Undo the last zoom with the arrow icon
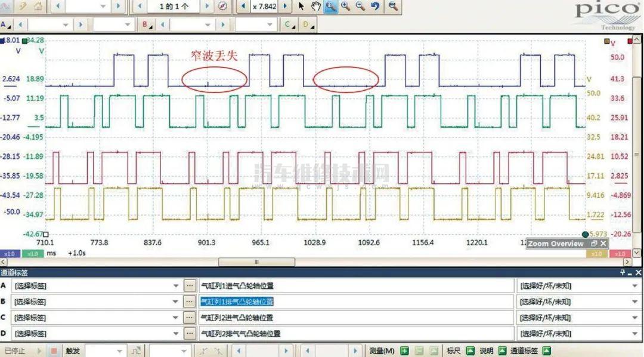Screen dimensions: 644x357 coord(375,7)
